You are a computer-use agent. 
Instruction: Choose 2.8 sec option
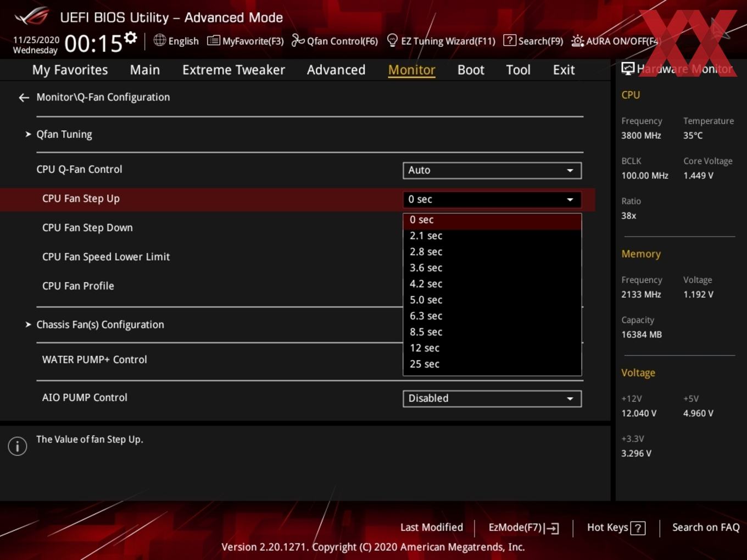pos(492,252)
